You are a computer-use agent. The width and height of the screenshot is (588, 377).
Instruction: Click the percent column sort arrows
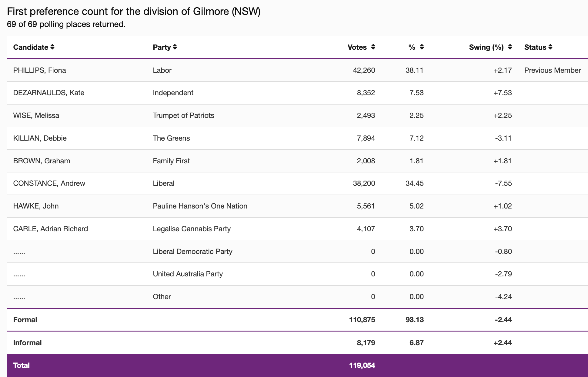(422, 47)
